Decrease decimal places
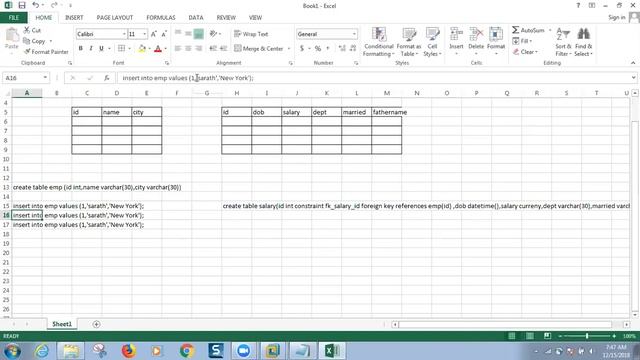Screen dimensions: 640x360 click(x=353, y=49)
